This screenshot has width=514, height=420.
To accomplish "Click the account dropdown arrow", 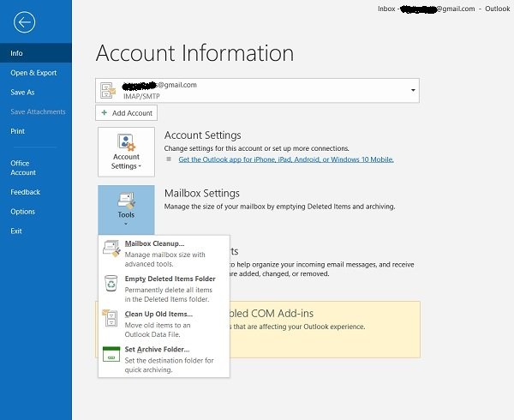I will (413, 90).
